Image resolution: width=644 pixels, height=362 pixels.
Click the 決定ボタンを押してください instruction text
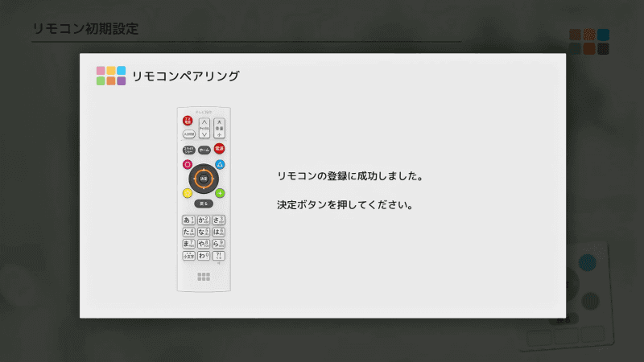point(345,205)
